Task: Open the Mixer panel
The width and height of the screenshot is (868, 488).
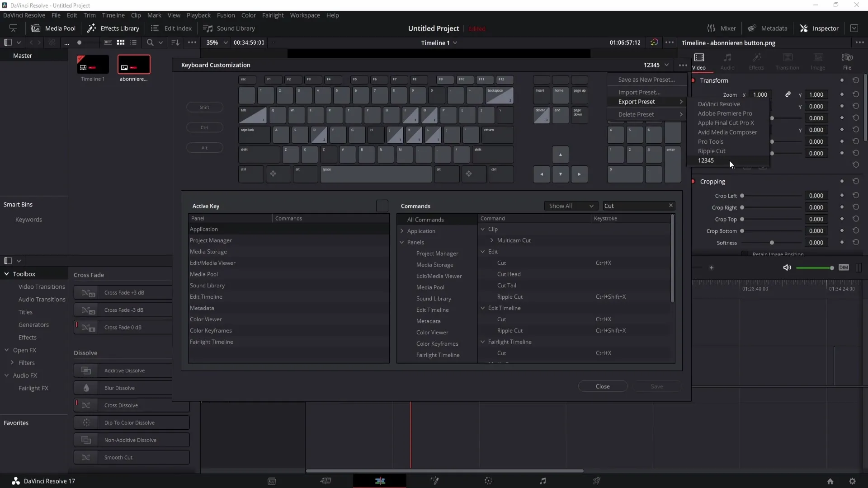Action: [x=721, y=28]
